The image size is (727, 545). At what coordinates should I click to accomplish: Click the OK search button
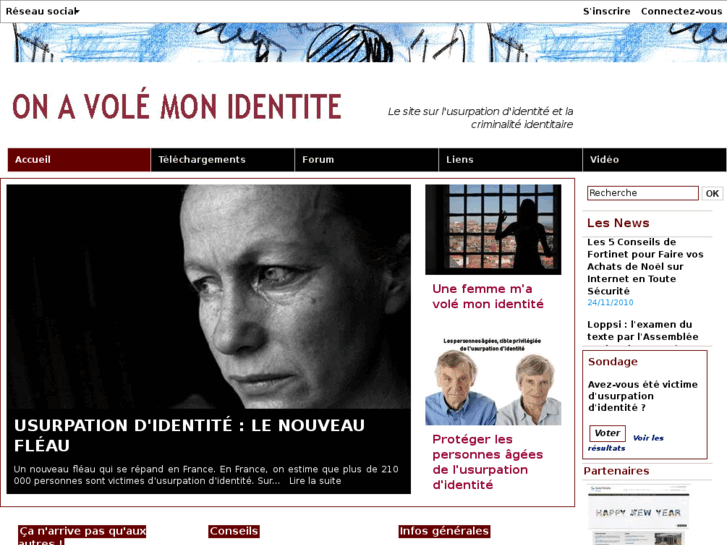tap(712, 193)
